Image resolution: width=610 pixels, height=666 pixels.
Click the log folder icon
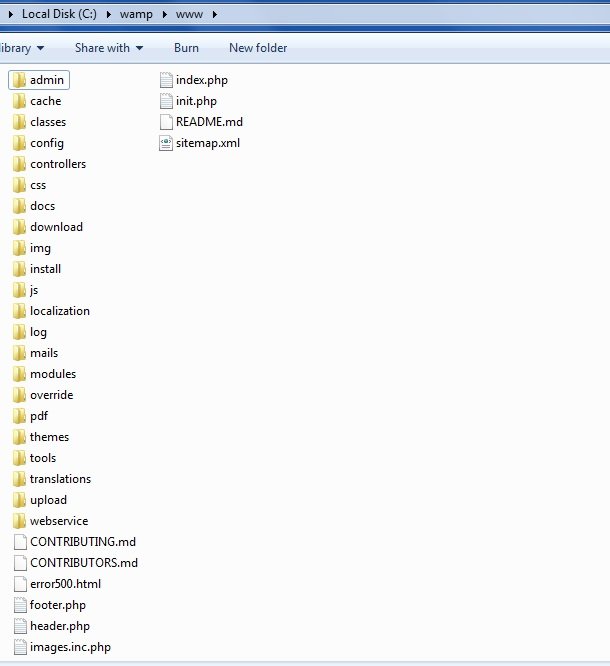[19, 332]
